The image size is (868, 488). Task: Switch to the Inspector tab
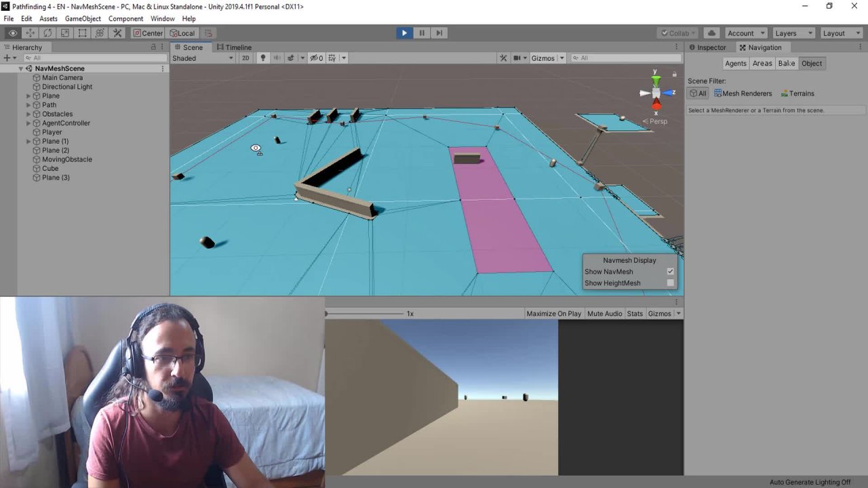point(711,47)
